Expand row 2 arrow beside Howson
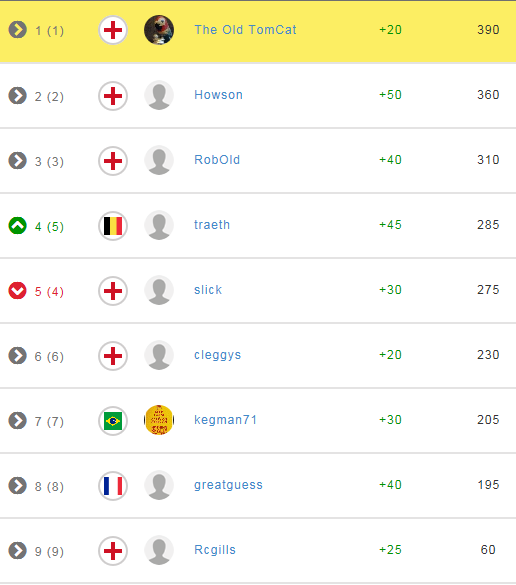 click(x=18, y=96)
